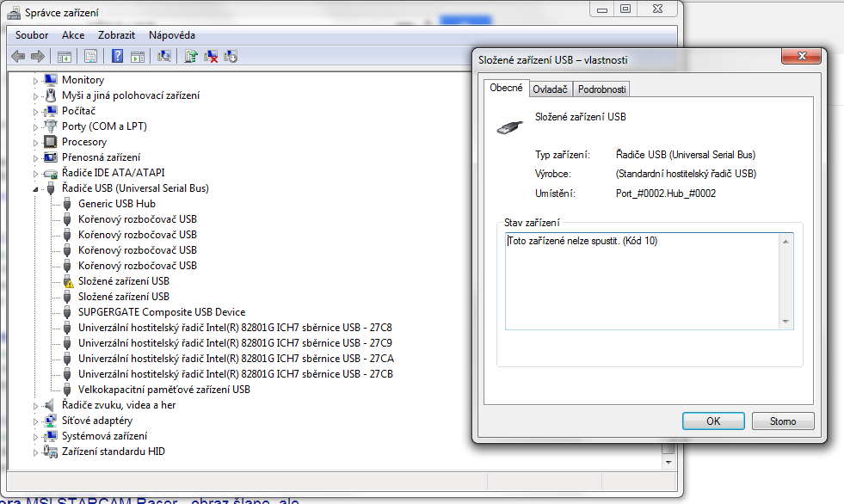Screen dimensions: 844x504
Task: Go forward with the right arrow toolbar icon
Action: (38, 56)
